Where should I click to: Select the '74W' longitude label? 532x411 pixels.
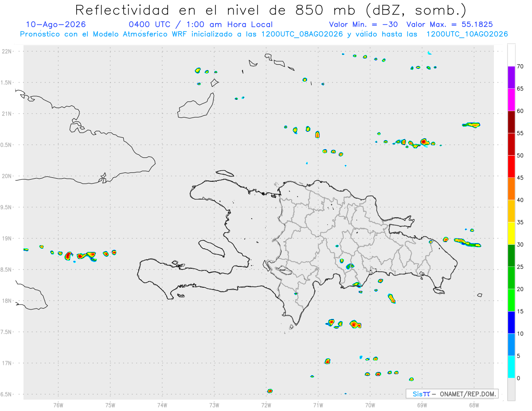(x=162, y=405)
